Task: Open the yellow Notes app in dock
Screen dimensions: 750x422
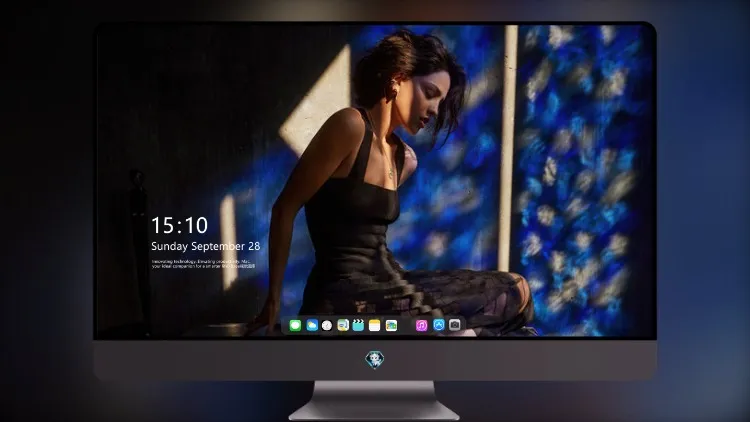Action: [x=375, y=325]
